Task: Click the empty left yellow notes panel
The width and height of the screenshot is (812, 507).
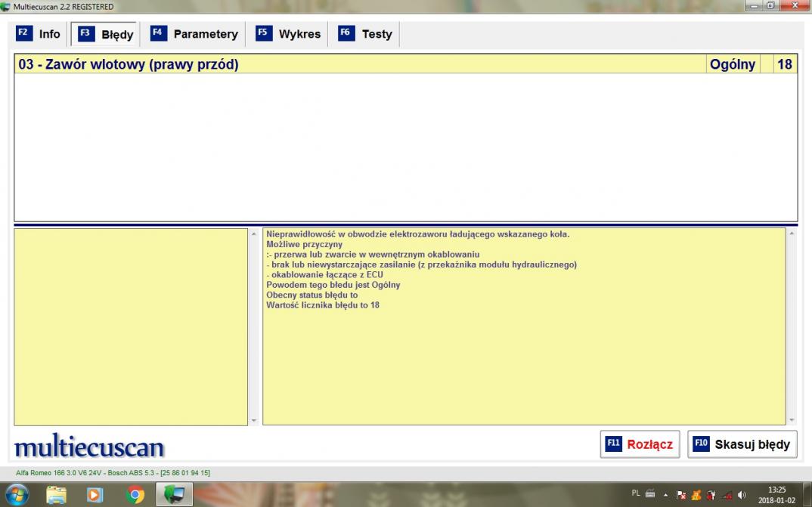Action: pyautogui.click(x=131, y=327)
